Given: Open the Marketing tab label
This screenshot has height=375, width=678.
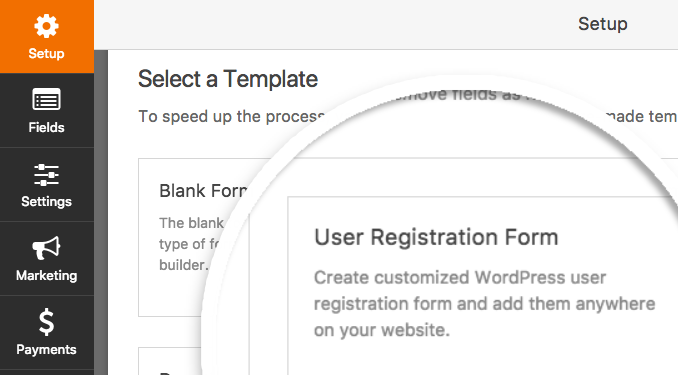Looking at the screenshot, I should (46, 276).
